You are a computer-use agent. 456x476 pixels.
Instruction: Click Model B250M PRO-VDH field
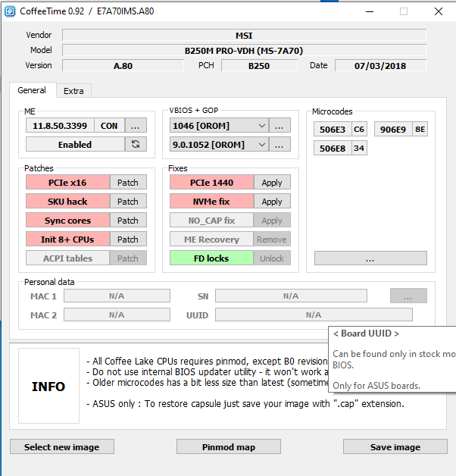[244, 50]
